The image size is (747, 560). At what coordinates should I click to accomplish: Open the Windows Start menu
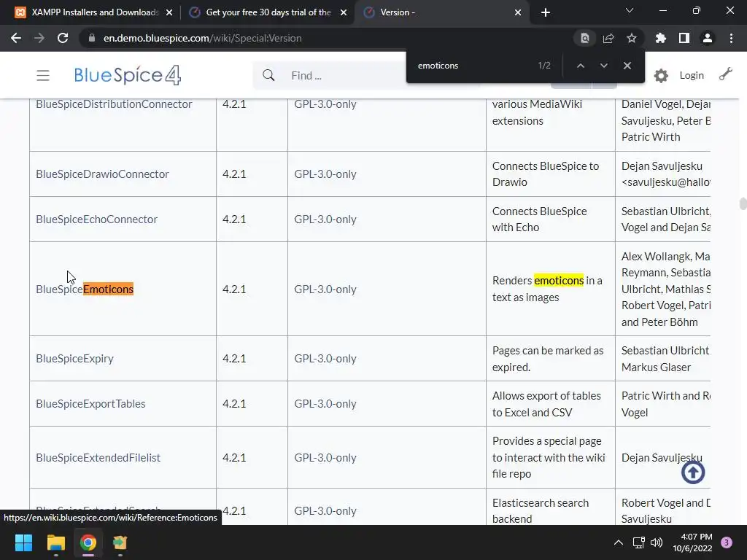(23, 542)
